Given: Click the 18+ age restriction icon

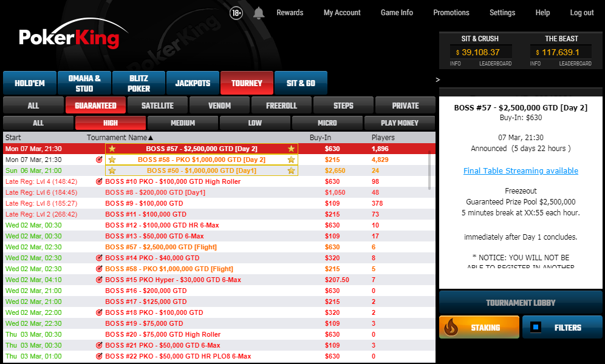Looking at the screenshot, I should point(237,13).
